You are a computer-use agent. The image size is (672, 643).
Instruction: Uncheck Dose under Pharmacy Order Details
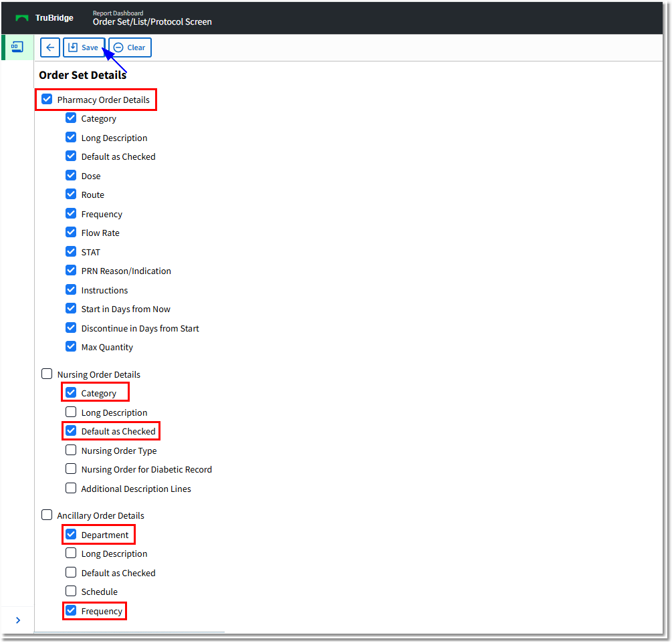70,175
